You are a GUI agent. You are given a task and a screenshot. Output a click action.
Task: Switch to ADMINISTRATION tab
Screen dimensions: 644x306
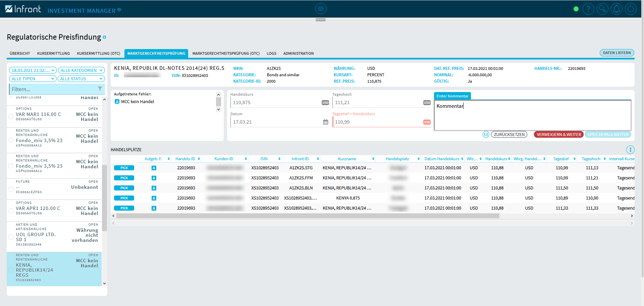pyautogui.click(x=298, y=53)
